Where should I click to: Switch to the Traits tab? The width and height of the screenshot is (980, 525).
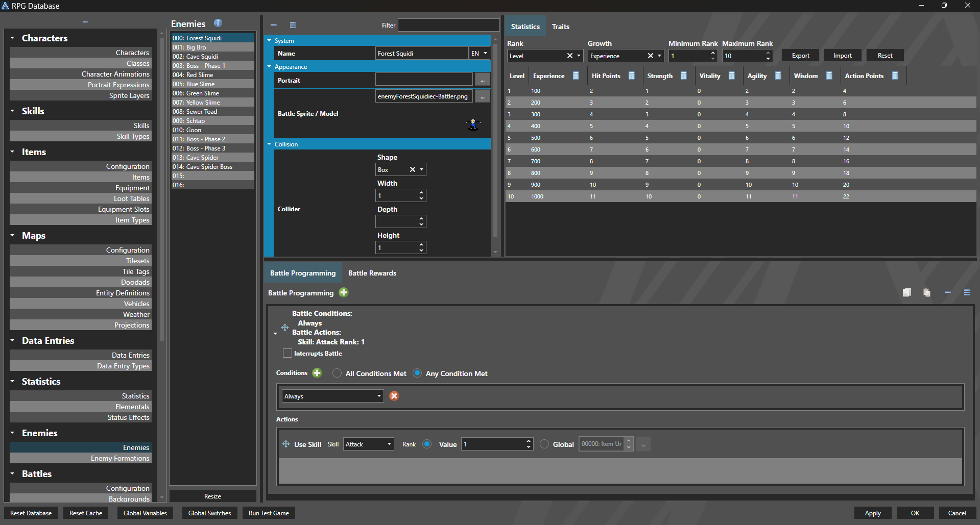pos(560,27)
